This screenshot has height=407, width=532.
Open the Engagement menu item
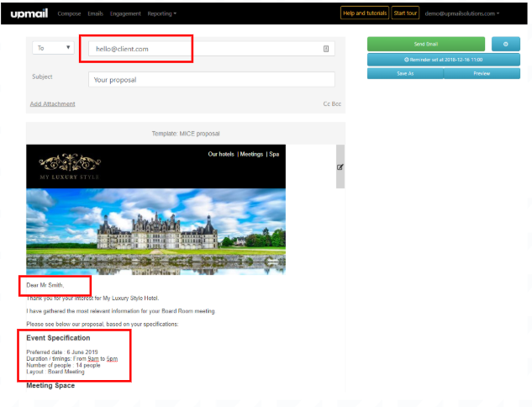click(125, 13)
